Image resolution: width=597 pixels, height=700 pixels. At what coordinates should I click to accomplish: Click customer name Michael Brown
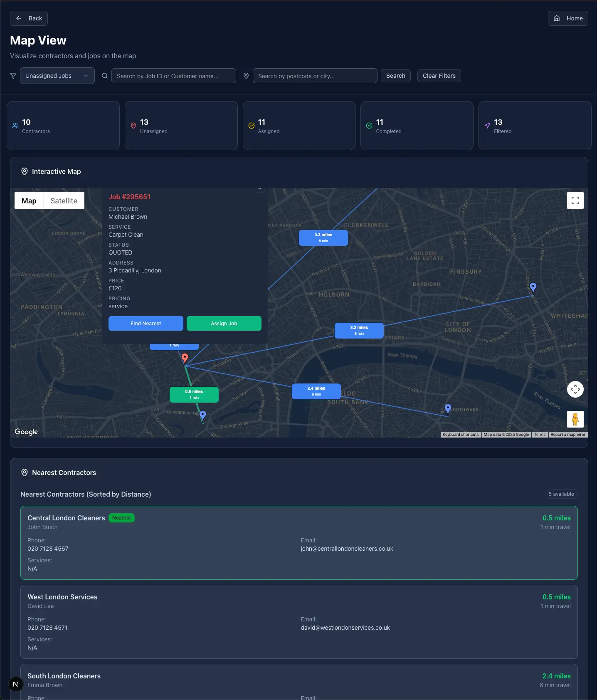pyautogui.click(x=128, y=217)
